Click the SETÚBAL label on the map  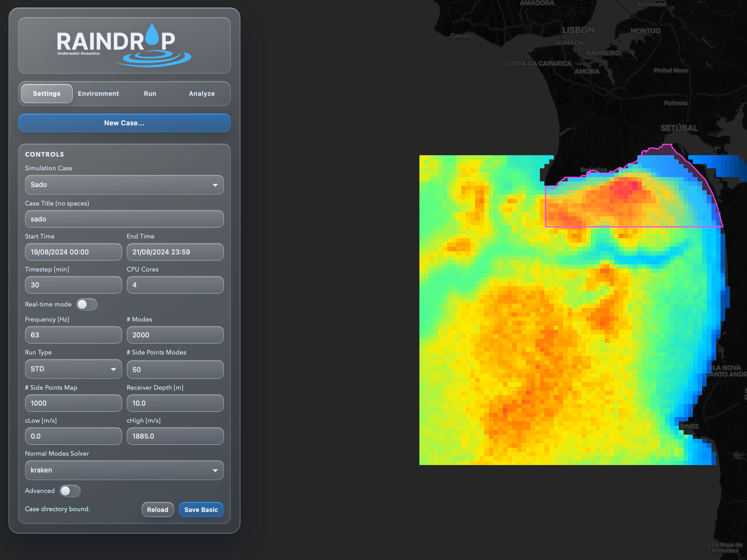[x=679, y=128]
